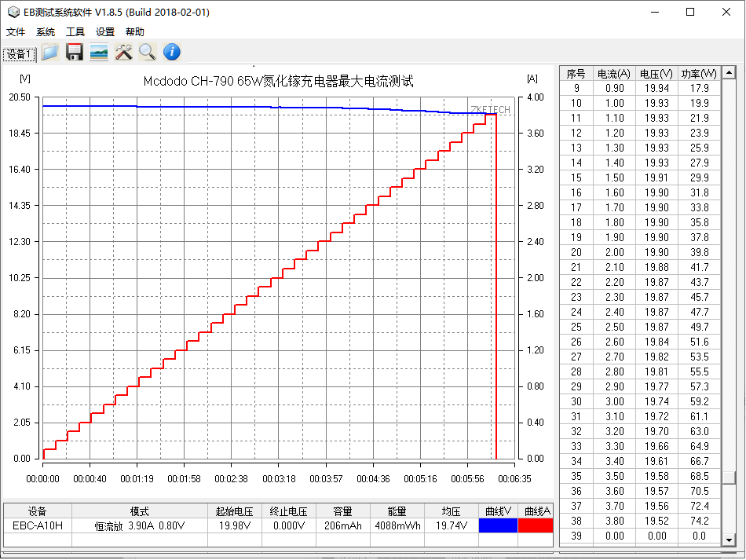The width and height of the screenshot is (746, 560).
Task: Click the 74.2 power cell in row 38
Action: click(700, 521)
